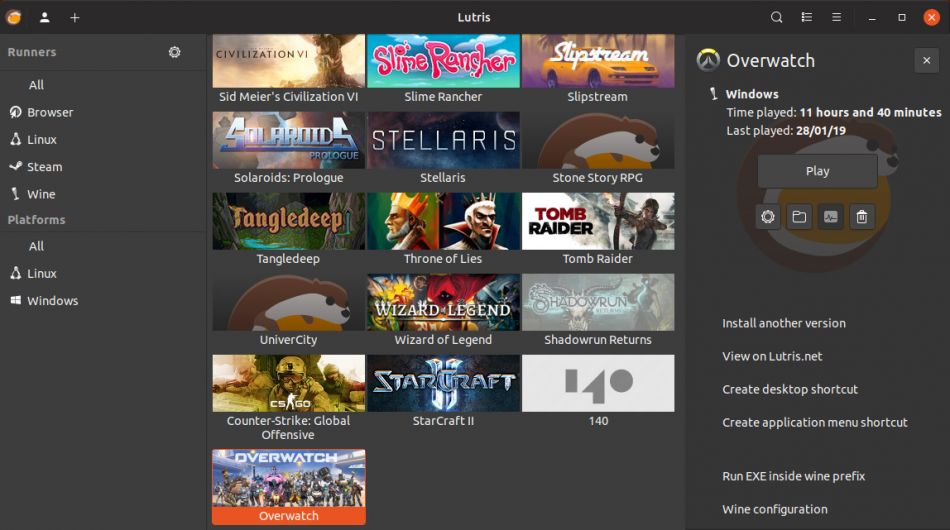
Task: Select UniverCity game tile
Action: pyautogui.click(x=288, y=311)
